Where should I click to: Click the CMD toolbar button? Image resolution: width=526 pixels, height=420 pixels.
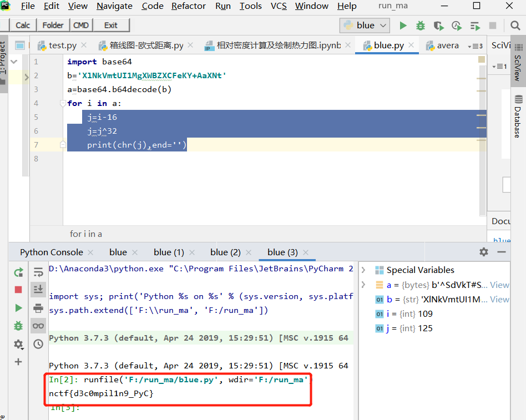click(x=81, y=26)
